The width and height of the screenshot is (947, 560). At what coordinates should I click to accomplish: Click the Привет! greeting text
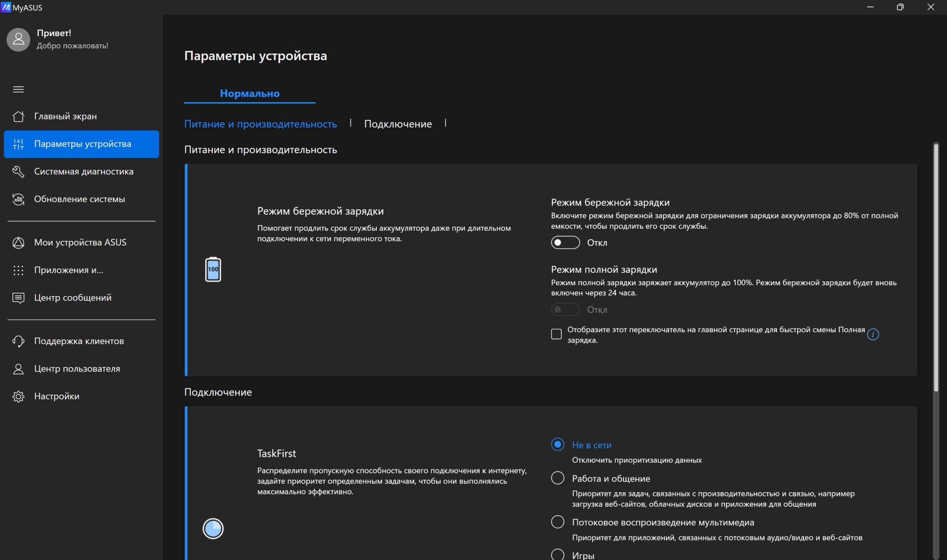tap(54, 33)
